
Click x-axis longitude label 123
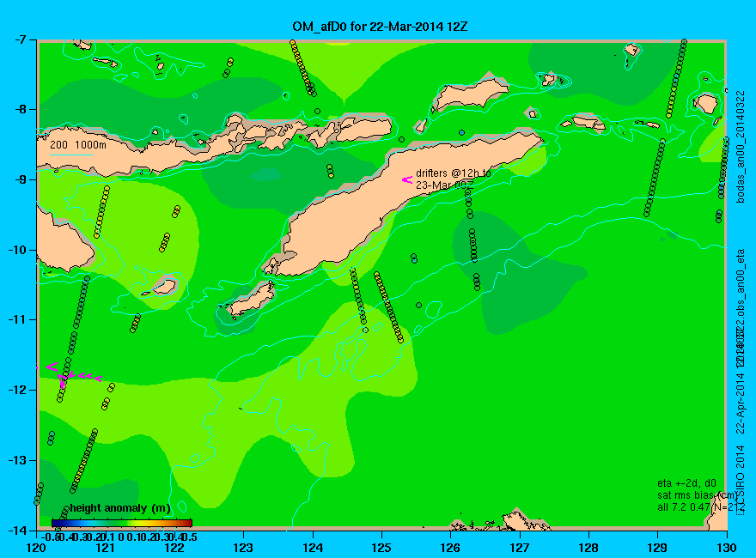tap(243, 548)
